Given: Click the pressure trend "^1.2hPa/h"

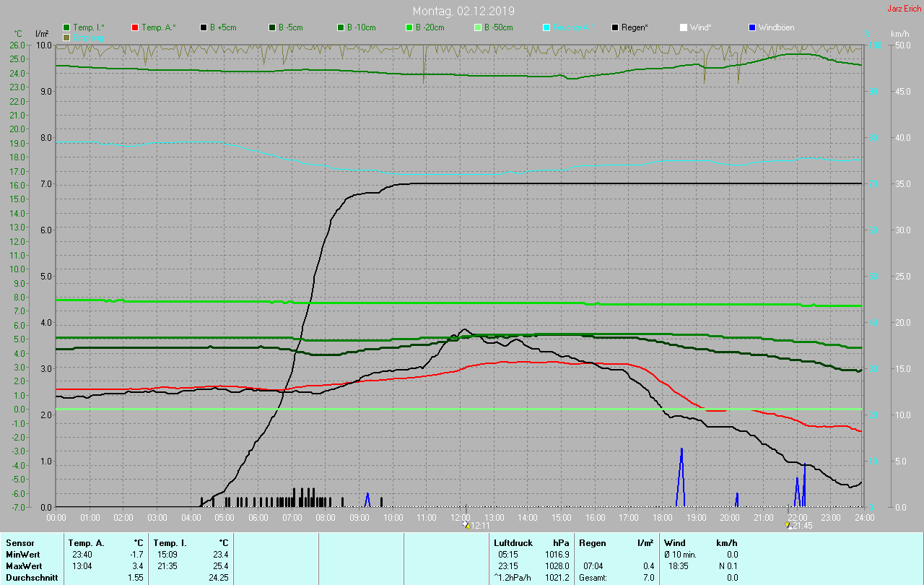Looking at the screenshot, I should tap(513, 578).
